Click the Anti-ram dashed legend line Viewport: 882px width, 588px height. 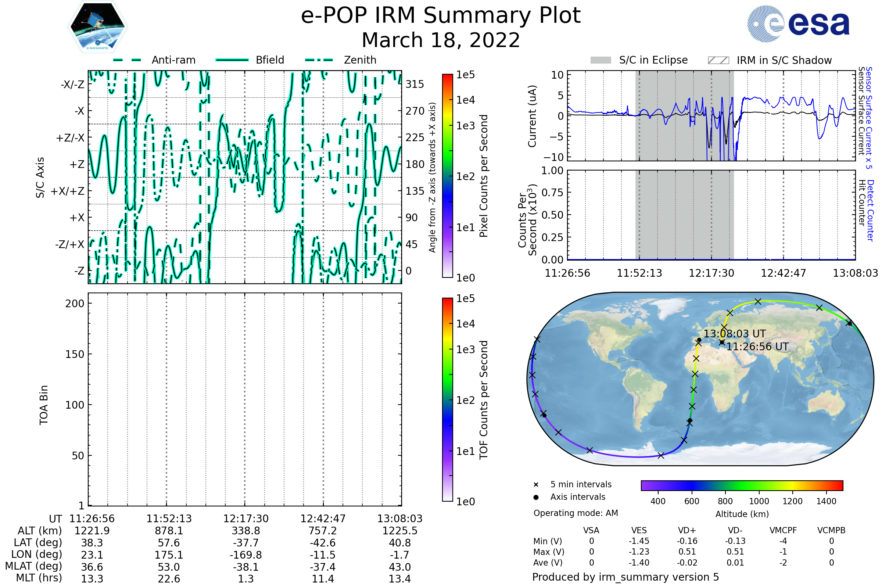click(127, 60)
